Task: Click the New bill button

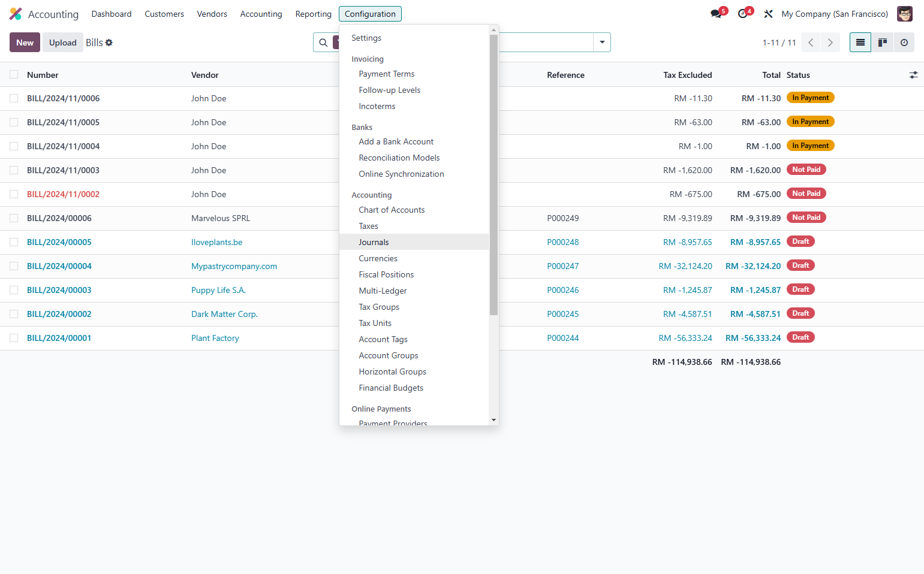Action: pyautogui.click(x=25, y=43)
